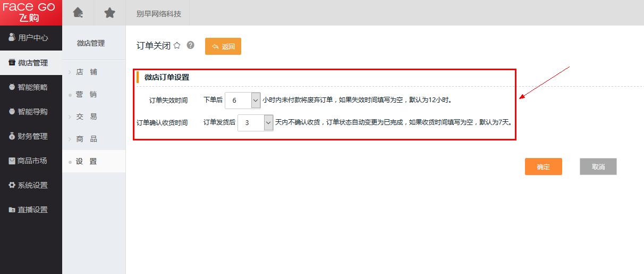
Task: Open the question mark help icon
Action: click(191, 46)
